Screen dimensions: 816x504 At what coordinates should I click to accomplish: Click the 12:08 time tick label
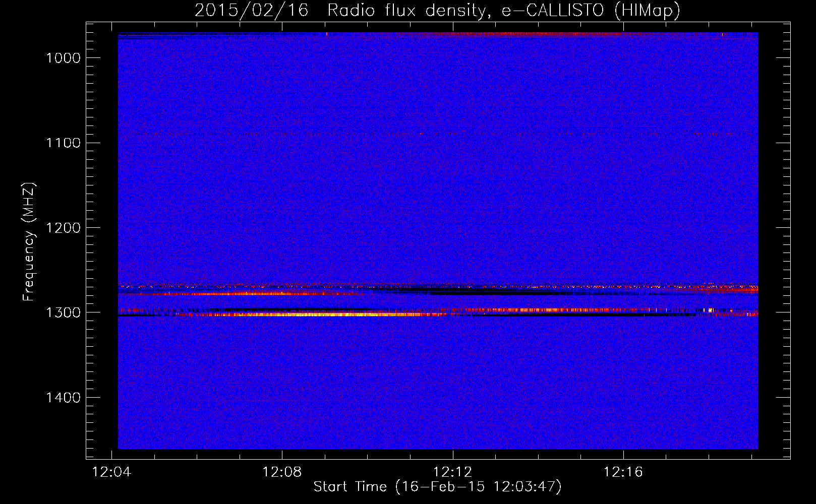pyautogui.click(x=282, y=472)
